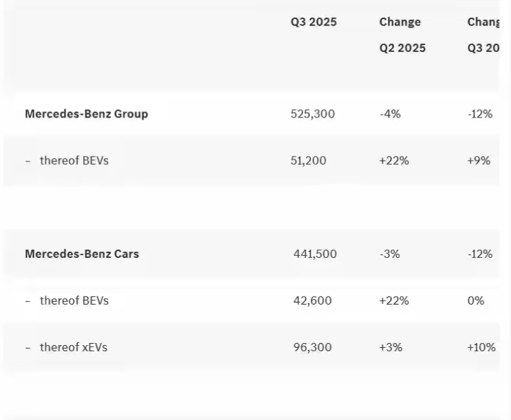Screen dimensions: 511x420
Task: Select the Mercedes-Benz Cars row label
Action: coord(82,254)
